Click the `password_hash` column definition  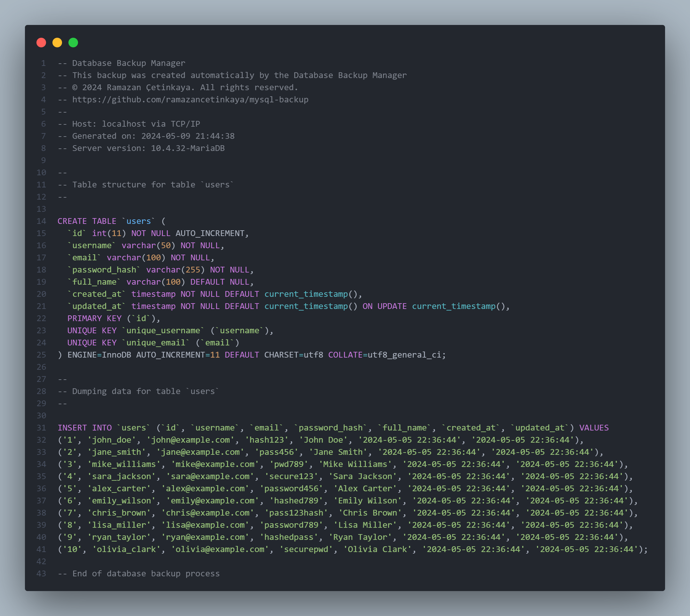point(104,270)
